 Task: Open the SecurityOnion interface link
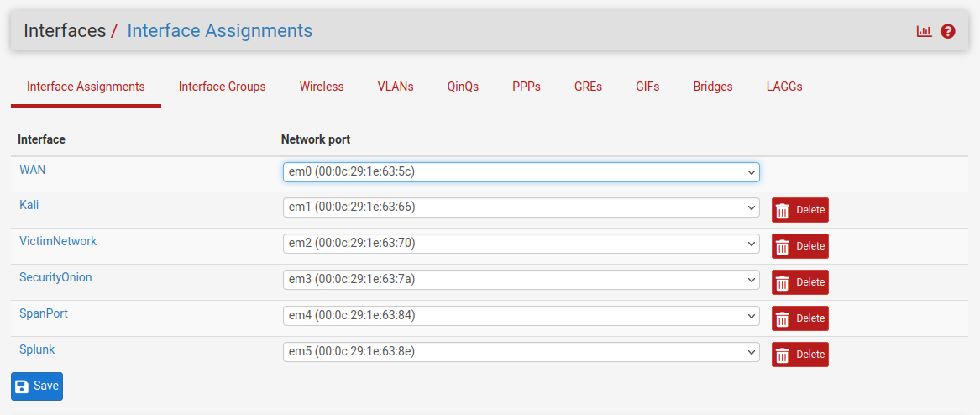point(55,277)
